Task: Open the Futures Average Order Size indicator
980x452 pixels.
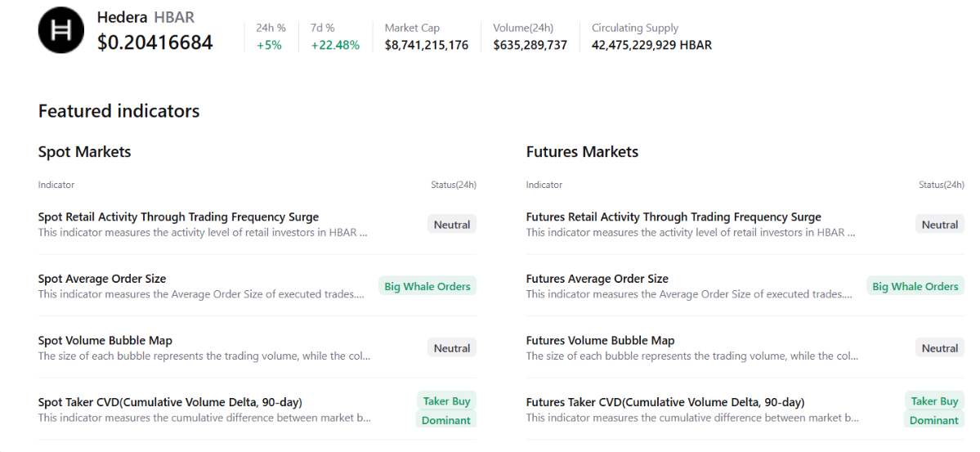Action: pos(597,279)
